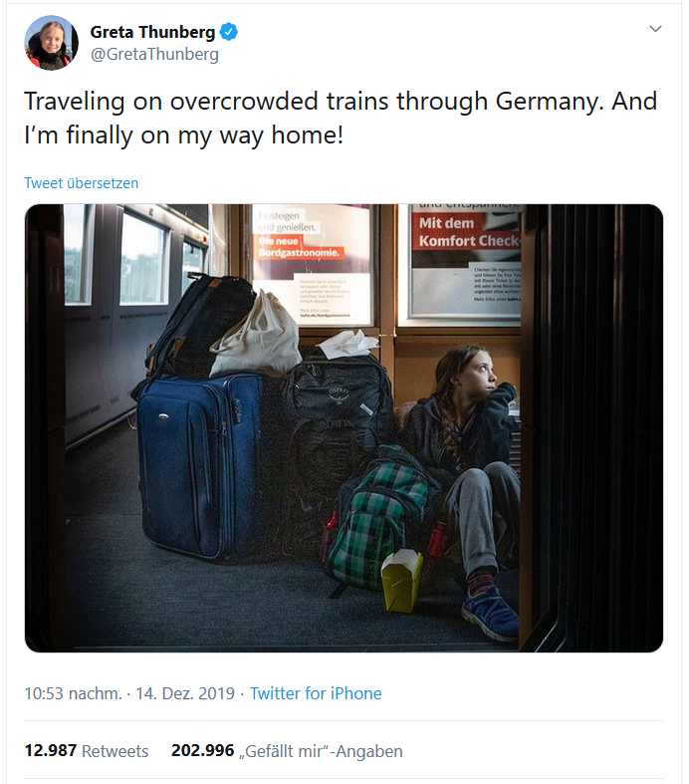Open the 'Gefällt mir'-Angaben likes list
689x784 pixels.
point(321,751)
